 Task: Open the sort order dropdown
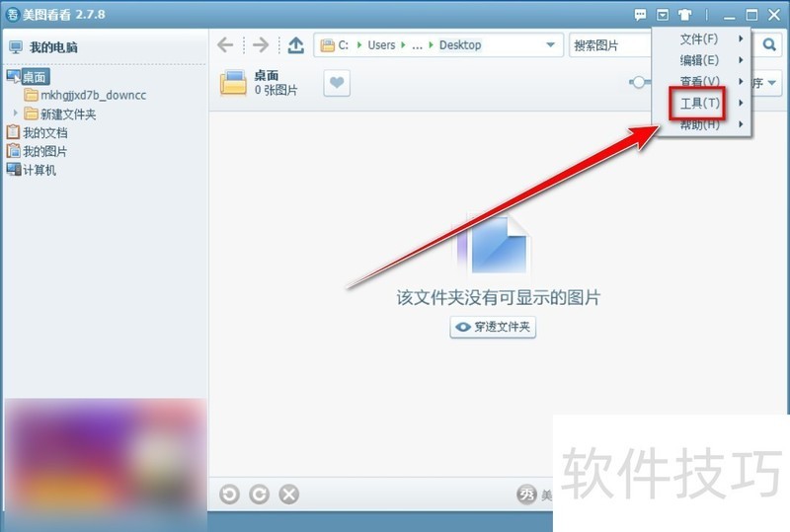tap(766, 83)
